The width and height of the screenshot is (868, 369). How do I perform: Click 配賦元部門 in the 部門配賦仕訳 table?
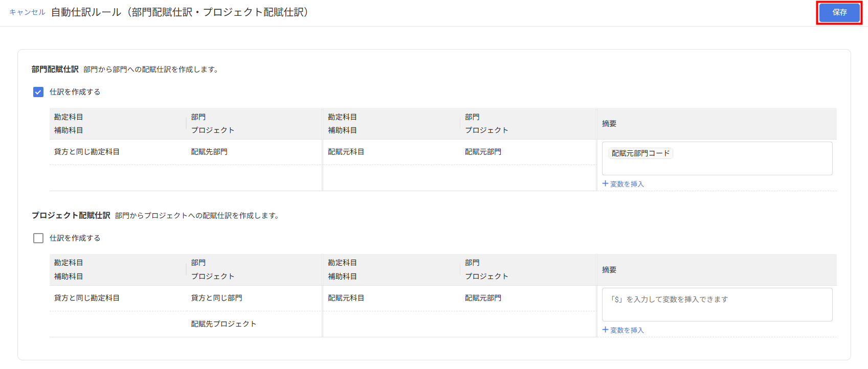point(483,152)
